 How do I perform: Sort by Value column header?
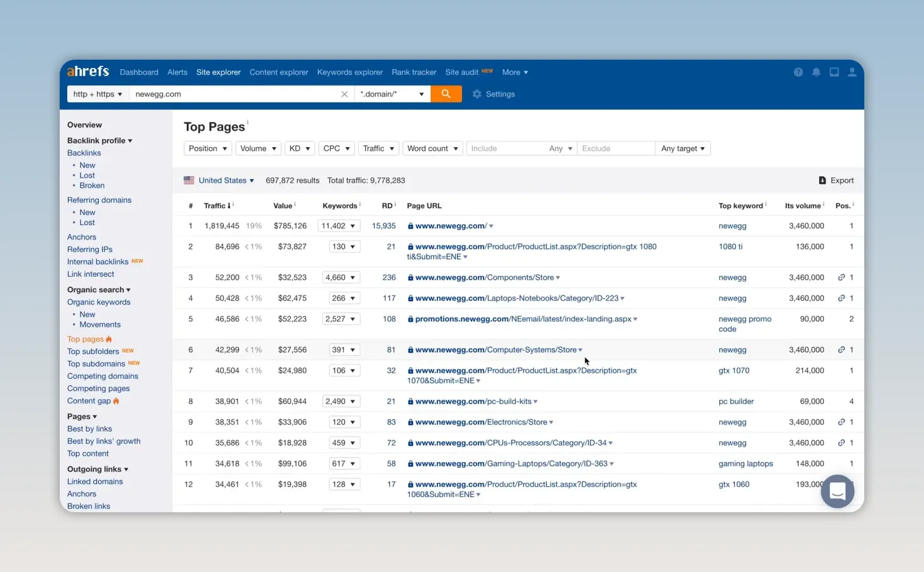click(x=283, y=206)
